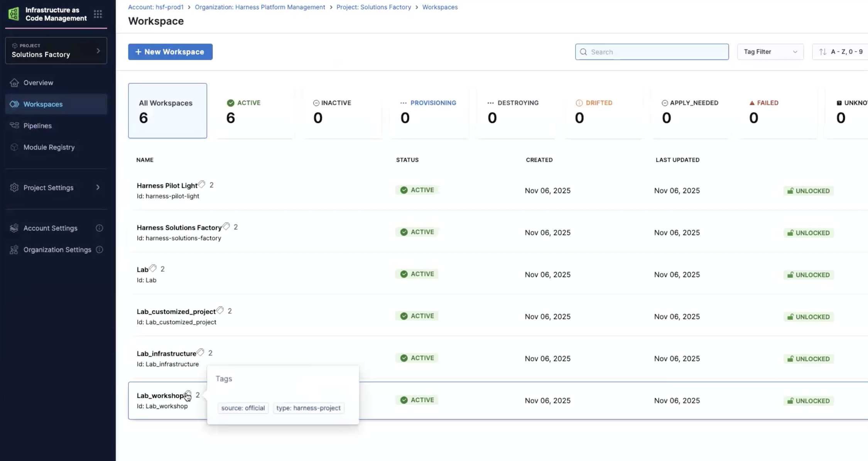Click the UNLOCKED badge for Lab_workshop
Image resolution: width=868 pixels, height=461 pixels.
pos(808,401)
